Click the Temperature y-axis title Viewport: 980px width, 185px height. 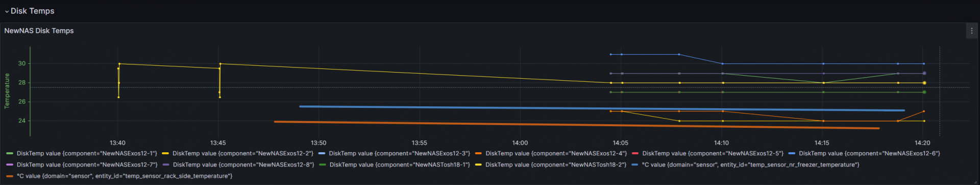[x=7, y=91]
